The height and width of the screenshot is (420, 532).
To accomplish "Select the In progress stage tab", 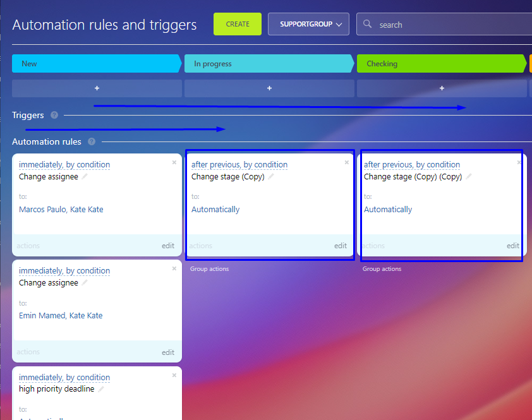I will (x=269, y=64).
